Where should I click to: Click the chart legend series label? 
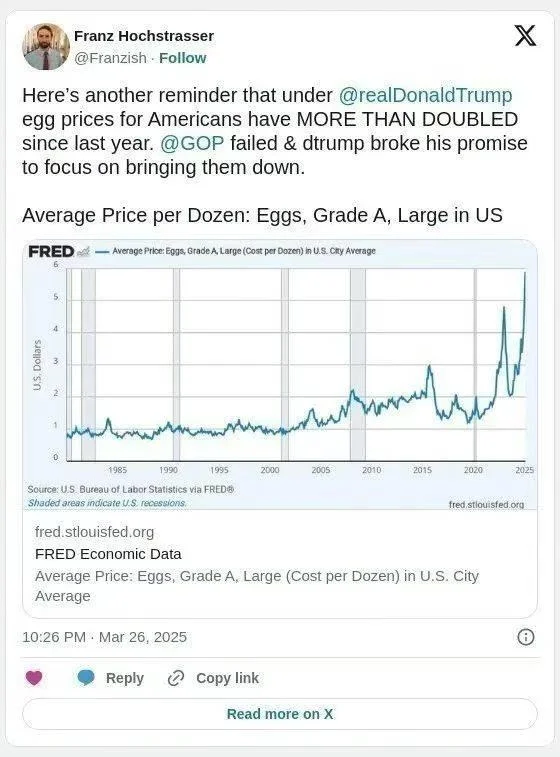pyautogui.click(x=244, y=251)
